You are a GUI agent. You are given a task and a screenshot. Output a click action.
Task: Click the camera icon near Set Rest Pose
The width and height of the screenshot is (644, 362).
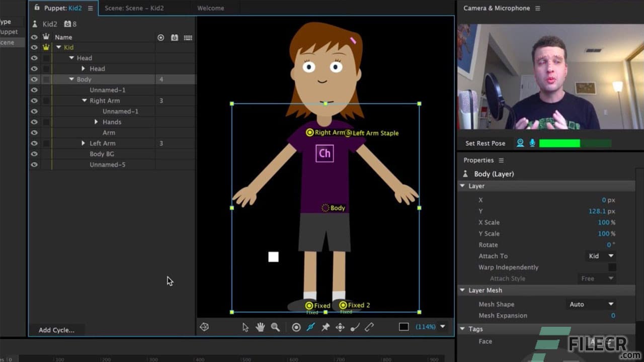tap(520, 143)
